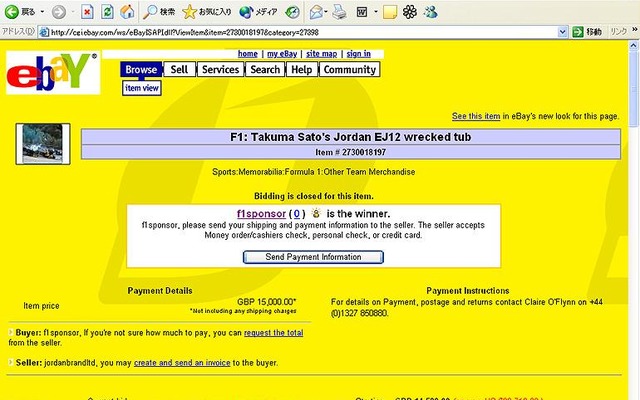The image size is (640, 400).
Task: Follow the See this item link
Action: tap(476, 116)
